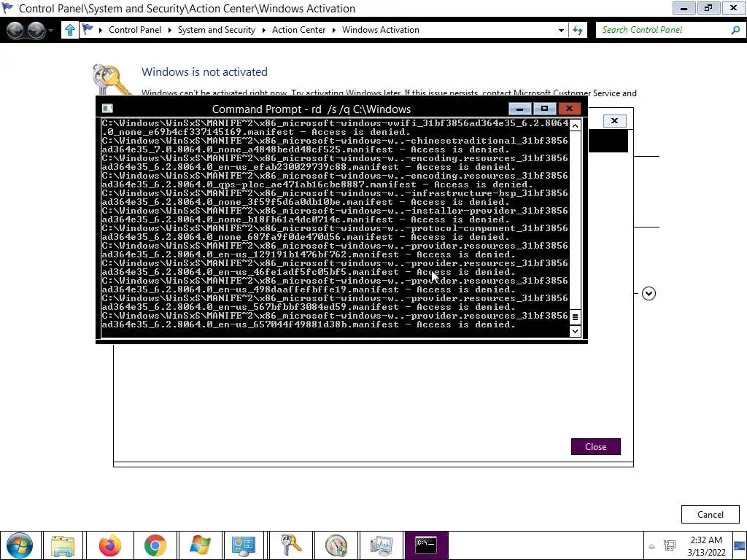Screen dimensions: 747x560
Task: Open Google Chrome from the taskbar
Action: pos(155,545)
